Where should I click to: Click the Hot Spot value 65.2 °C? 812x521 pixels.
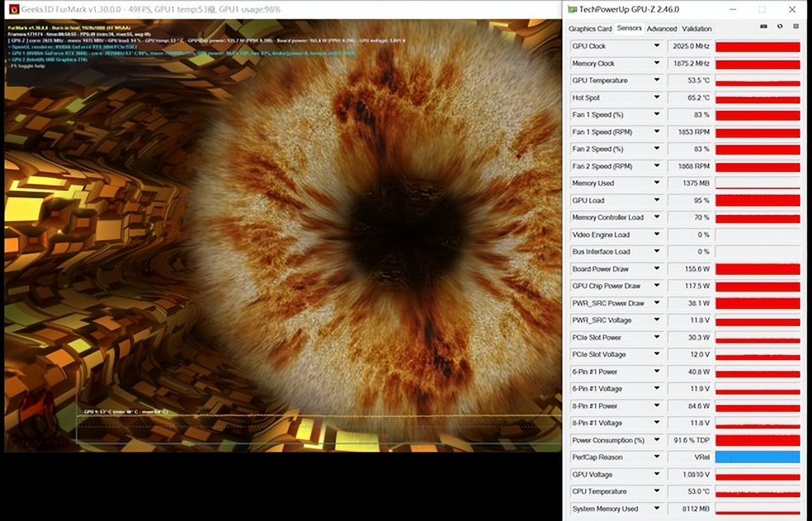(690, 98)
